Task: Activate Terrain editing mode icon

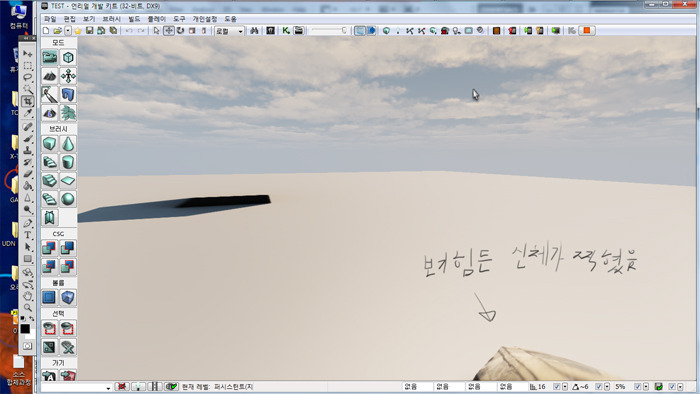Action: click(50, 76)
